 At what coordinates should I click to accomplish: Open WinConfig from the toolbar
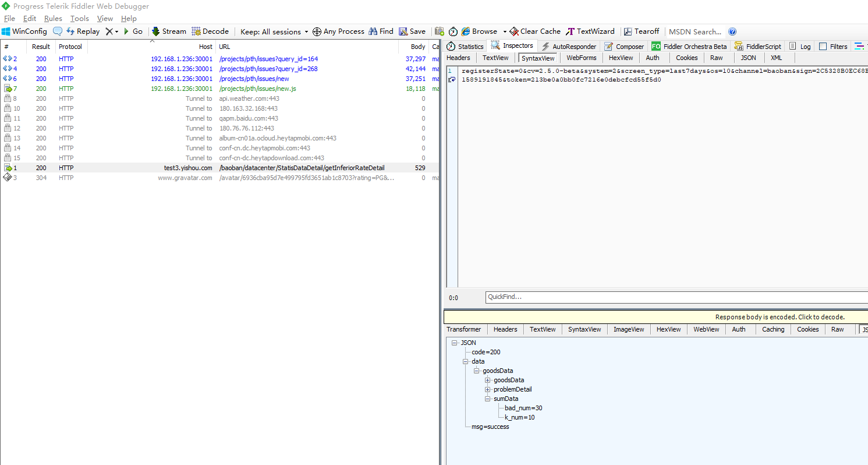tap(24, 31)
